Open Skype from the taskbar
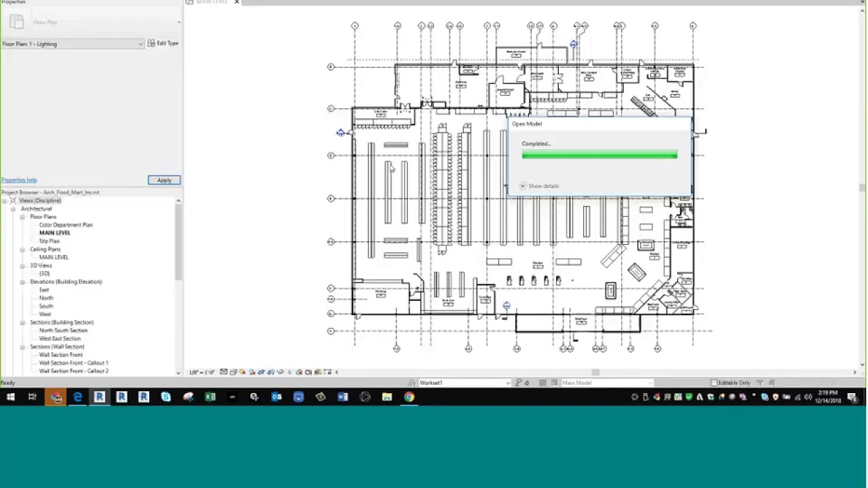This screenshot has width=868, height=488. click(x=166, y=397)
